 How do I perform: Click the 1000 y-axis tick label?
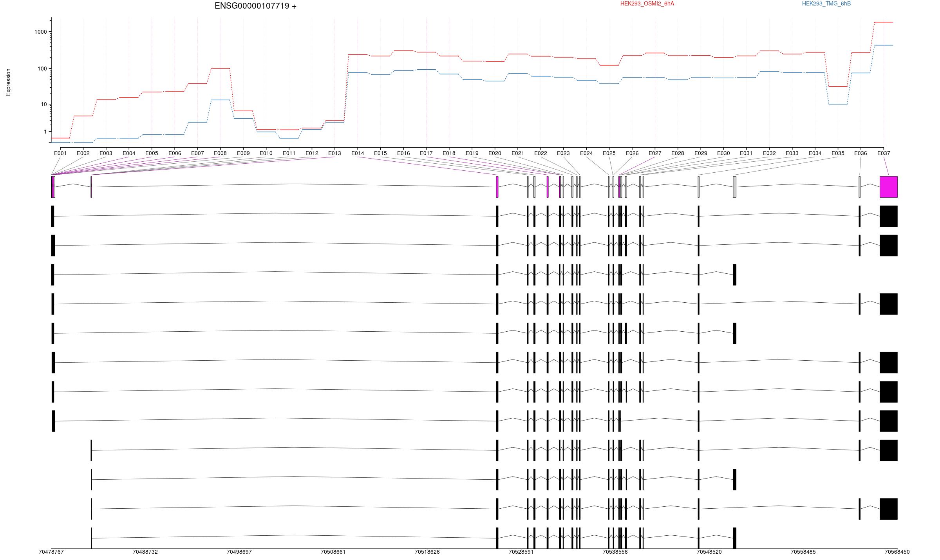tap(41, 32)
